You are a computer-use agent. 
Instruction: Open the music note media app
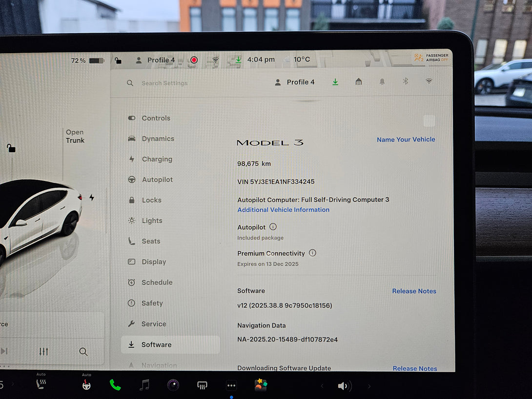click(144, 385)
